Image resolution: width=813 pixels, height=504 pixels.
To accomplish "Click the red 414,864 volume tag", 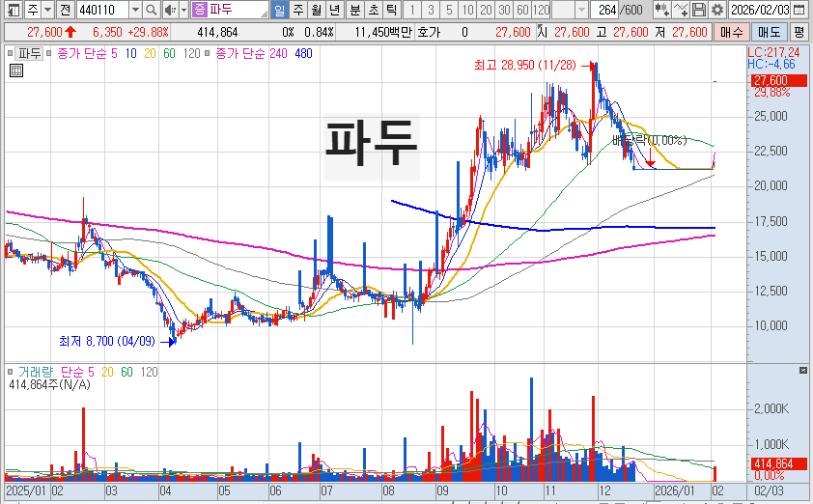I will point(779,463).
